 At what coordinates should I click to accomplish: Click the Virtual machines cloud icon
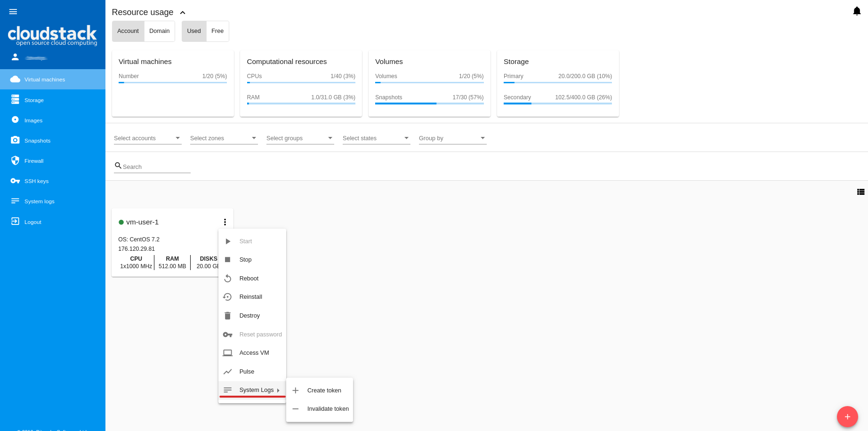(15, 79)
